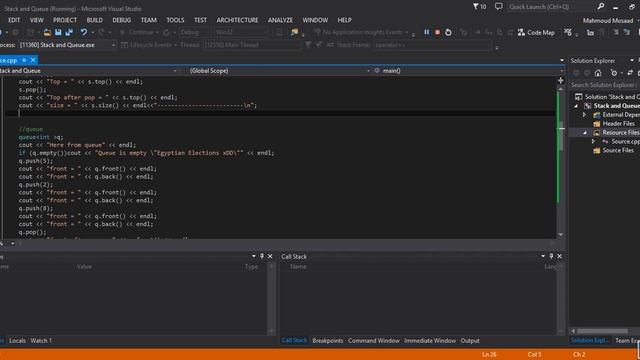Viewport: 640px width, 360px height.
Task: Open the editor tab list dropdown arrow
Action: coord(562,60)
